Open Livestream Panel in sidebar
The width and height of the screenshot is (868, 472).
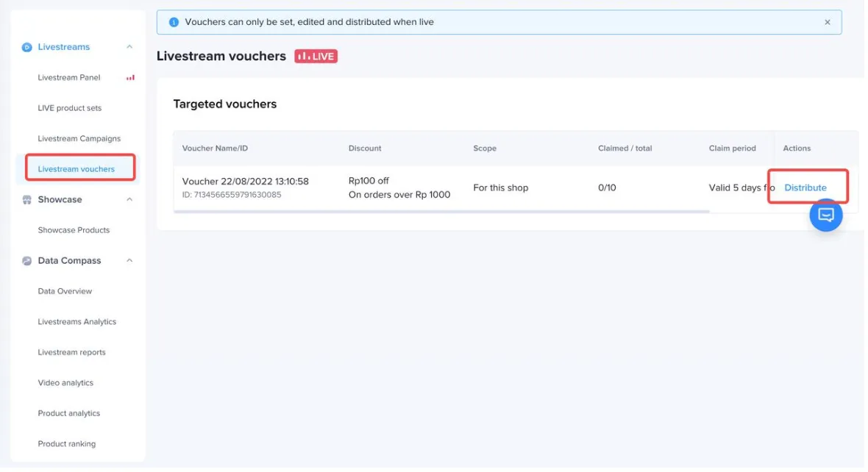(x=69, y=78)
